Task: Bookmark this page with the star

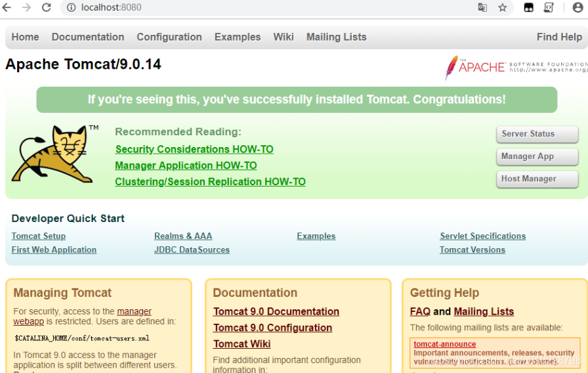Action: pyautogui.click(x=503, y=7)
